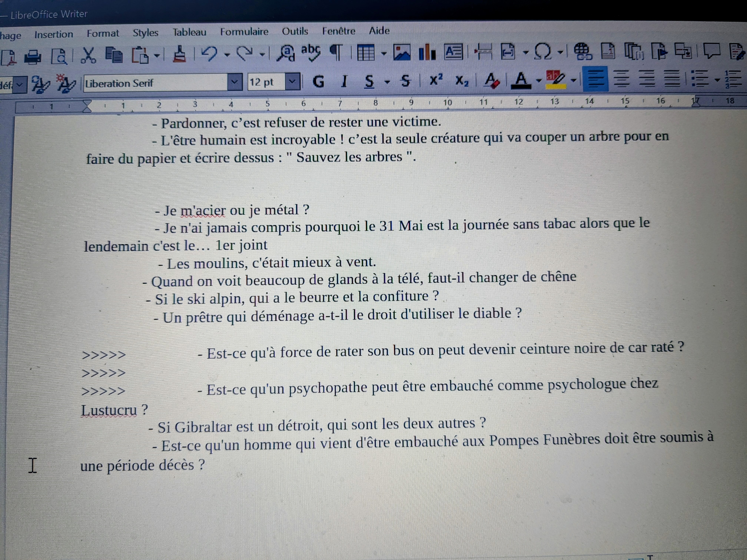This screenshot has height=560, width=747.
Task: Click the Insert Text Box icon
Action: 453,52
